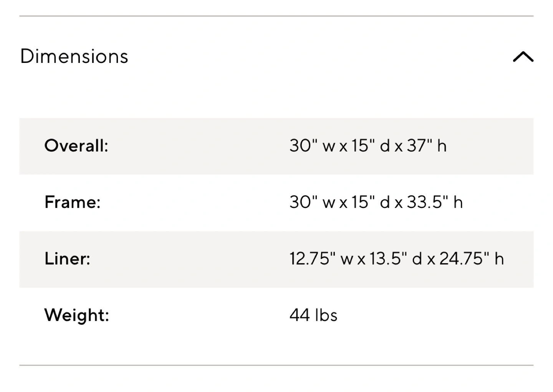Click the divider line above Dimensions heading
Screen dimensions: 553x392
pyautogui.click(x=276, y=16)
